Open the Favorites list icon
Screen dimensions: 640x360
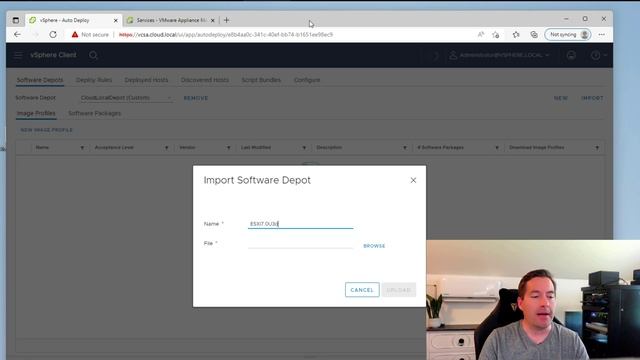tap(516, 35)
